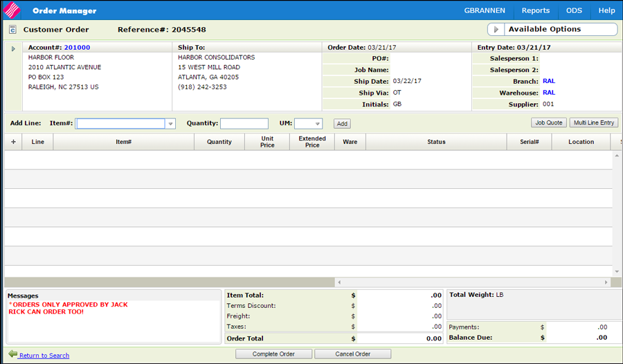Click the Order Manager logo icon
Screen dimensions: 623x364
pos(12,10)
